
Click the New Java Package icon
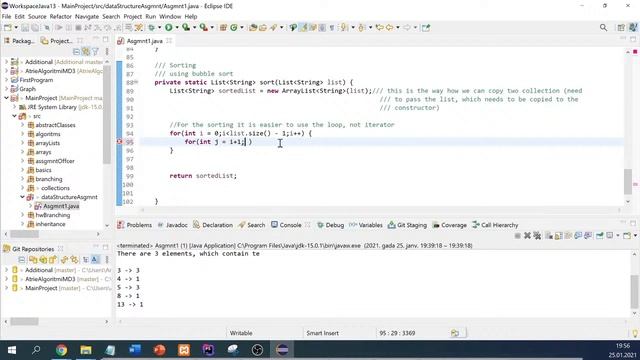[223, 28]
